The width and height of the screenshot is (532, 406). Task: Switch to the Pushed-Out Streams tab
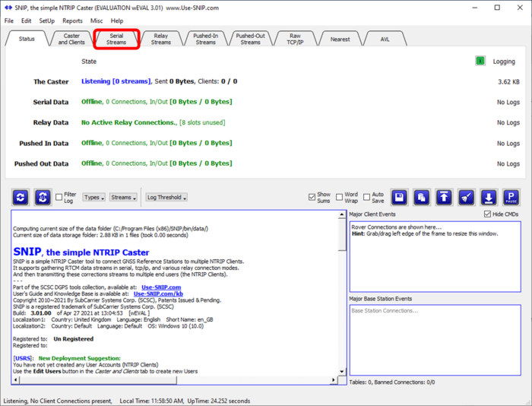click(x=250, y=39)
